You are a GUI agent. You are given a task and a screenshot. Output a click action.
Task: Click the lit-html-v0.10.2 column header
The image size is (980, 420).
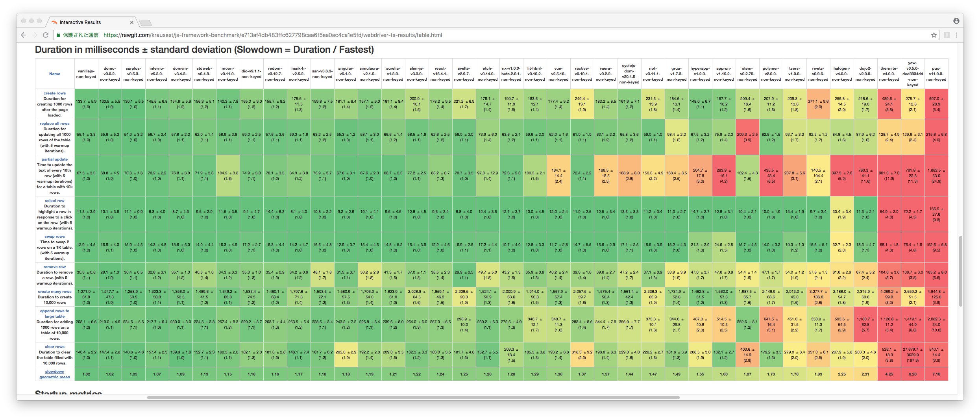pyautogui.click(x=535, y=74)
